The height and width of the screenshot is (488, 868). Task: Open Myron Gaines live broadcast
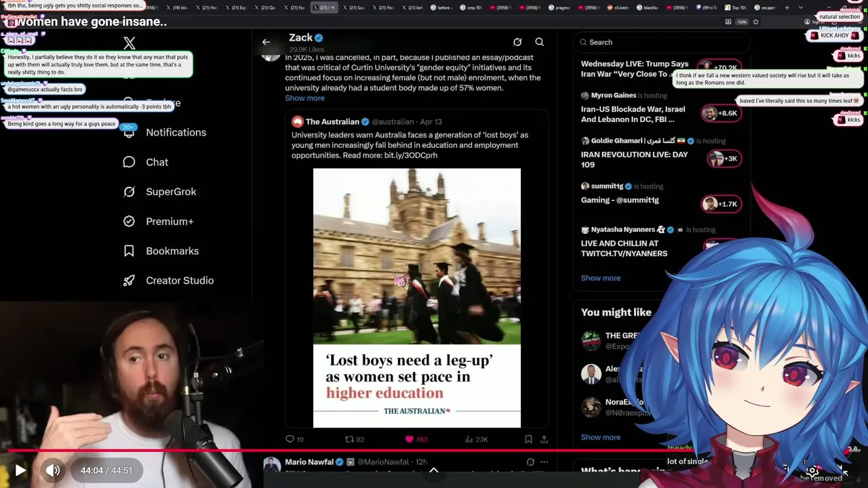pos(633,114)
